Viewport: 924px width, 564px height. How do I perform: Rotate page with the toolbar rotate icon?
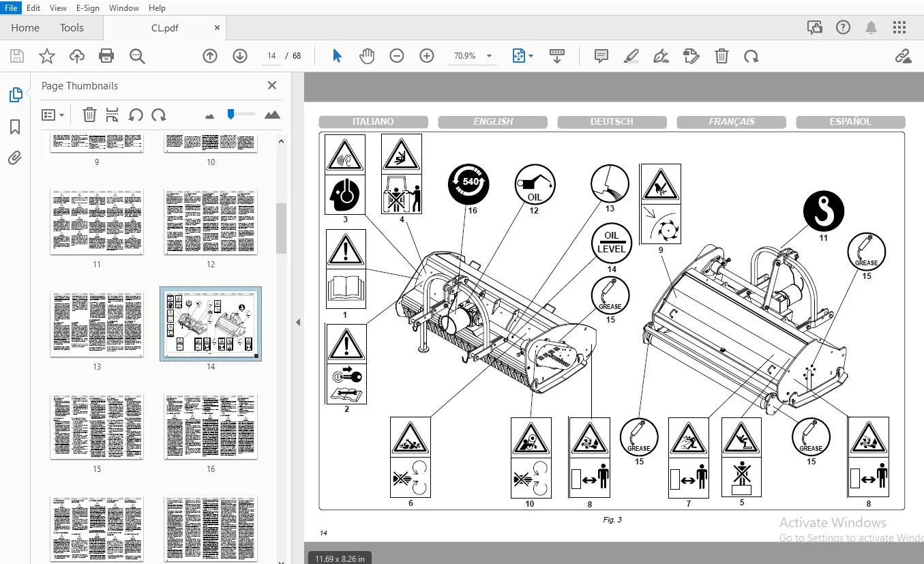751,56
